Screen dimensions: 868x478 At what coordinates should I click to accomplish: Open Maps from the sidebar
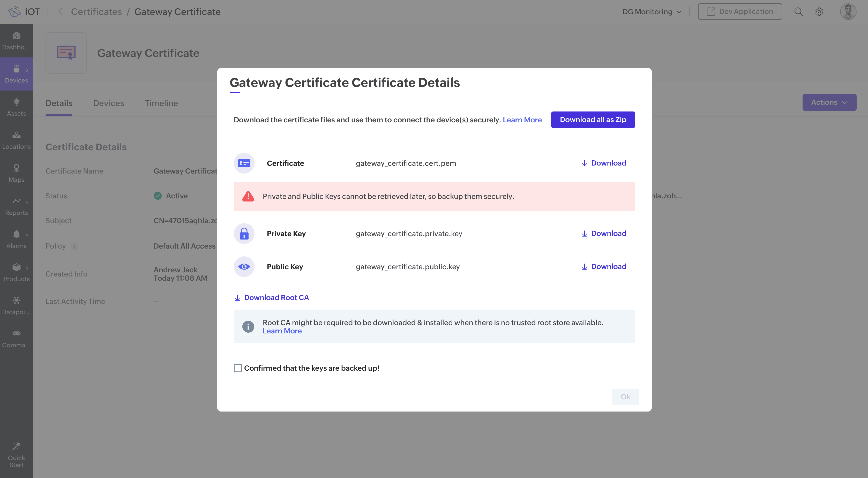[x=16, y=173]
